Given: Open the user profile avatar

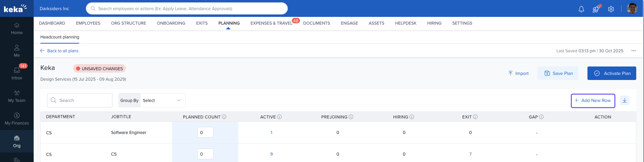Looking at the screenshot, I should coord(632,8).
